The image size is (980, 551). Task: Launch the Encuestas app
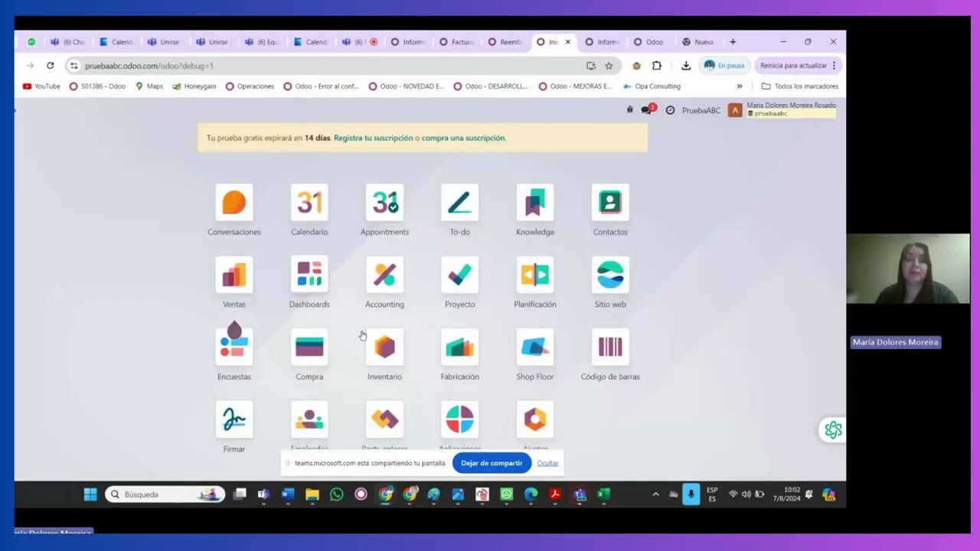pos(234,347)
